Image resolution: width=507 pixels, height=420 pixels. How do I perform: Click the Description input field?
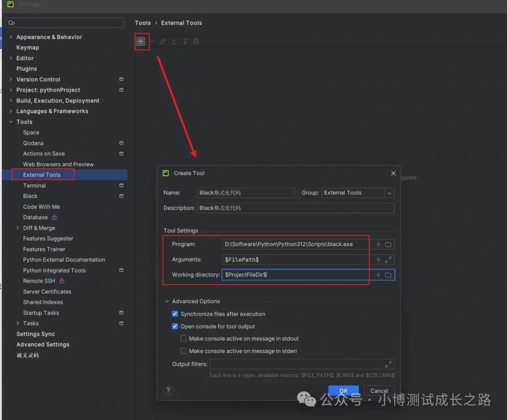(x=296, y=208)
